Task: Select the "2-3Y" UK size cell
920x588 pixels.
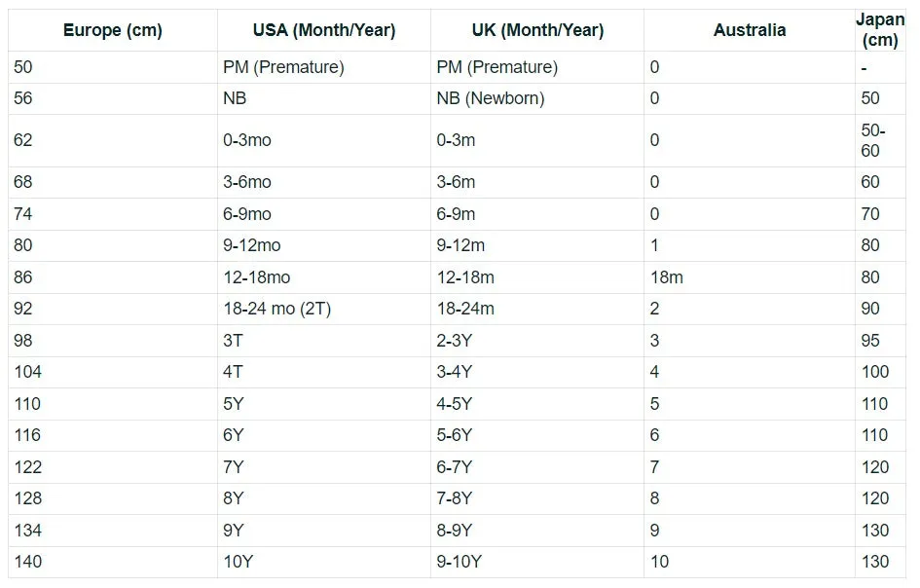Action: pos(455,341)
